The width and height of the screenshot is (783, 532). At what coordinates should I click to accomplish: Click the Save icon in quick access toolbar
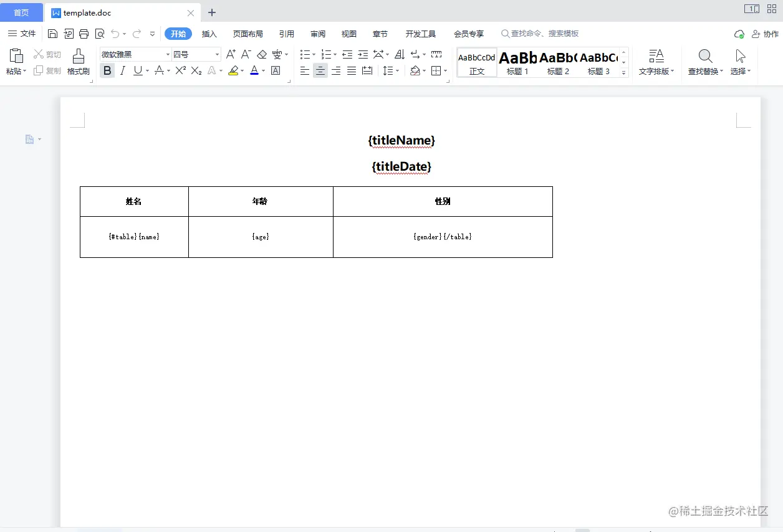[x=53, y=34]
